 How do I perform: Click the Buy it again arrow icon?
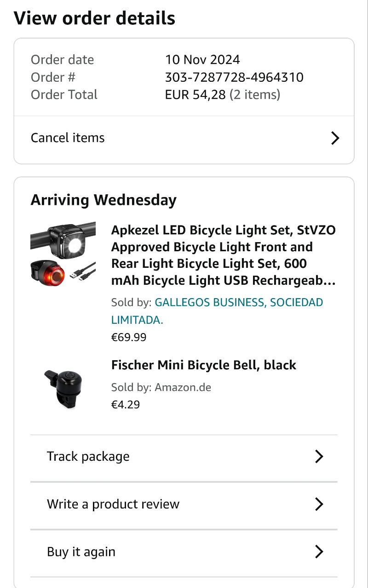[x=319, y=552]
